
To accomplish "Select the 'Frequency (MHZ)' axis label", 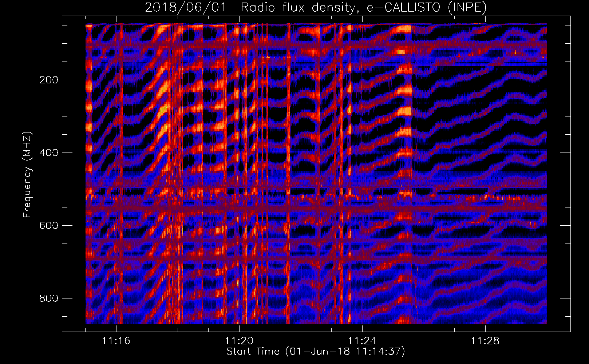I will coord(27,174).
